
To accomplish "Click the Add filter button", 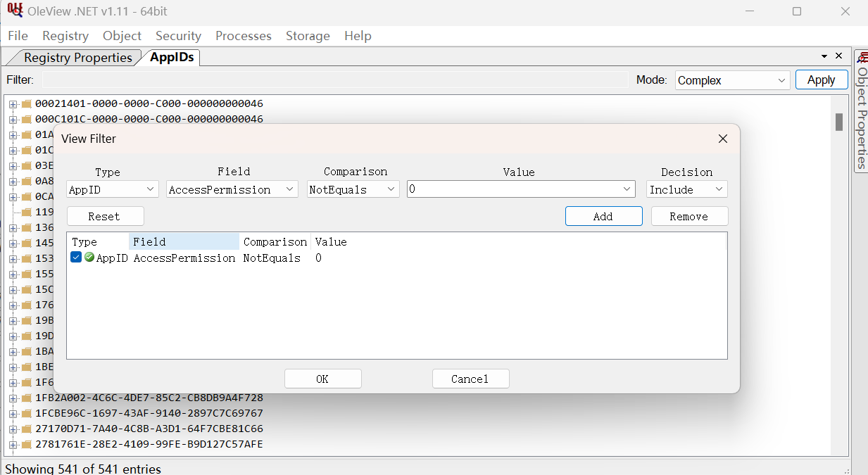I will click(603, 216).
